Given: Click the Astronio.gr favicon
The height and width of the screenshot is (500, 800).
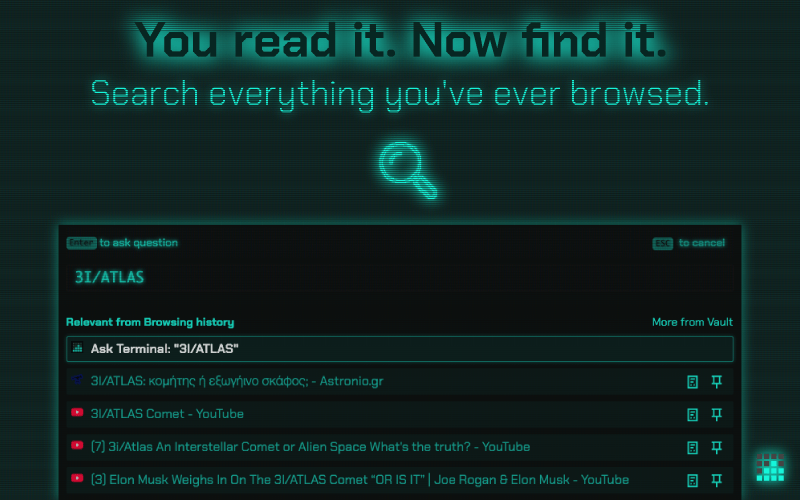Looking at the screenshot, I should click(77, 380).
